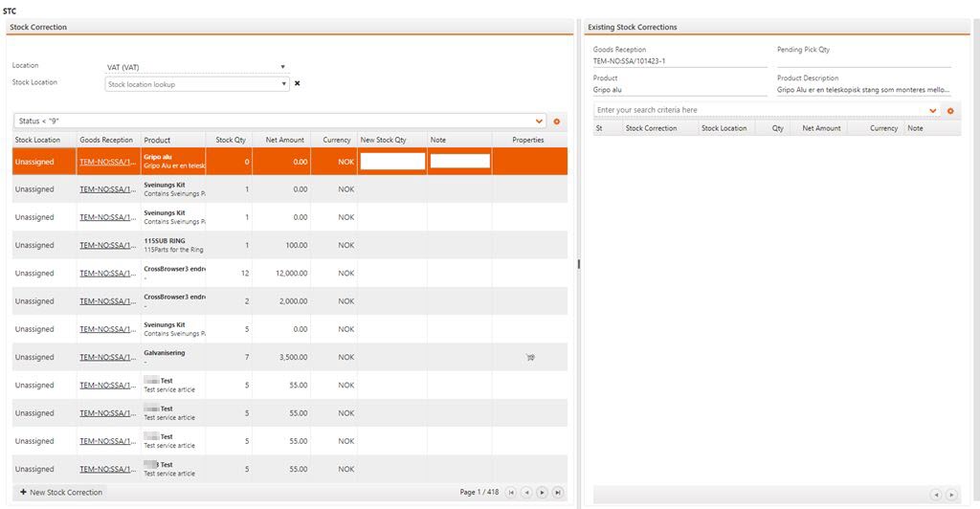Go to next page in stock list
The height and width of the screenshot is (509, 980).
coord(542,493)
